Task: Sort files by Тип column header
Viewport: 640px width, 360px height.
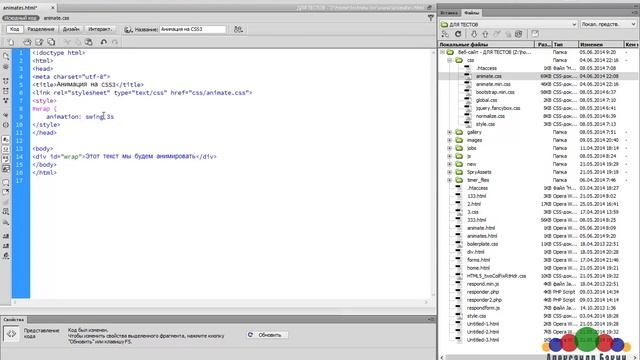Action: (x=565, y=44)
